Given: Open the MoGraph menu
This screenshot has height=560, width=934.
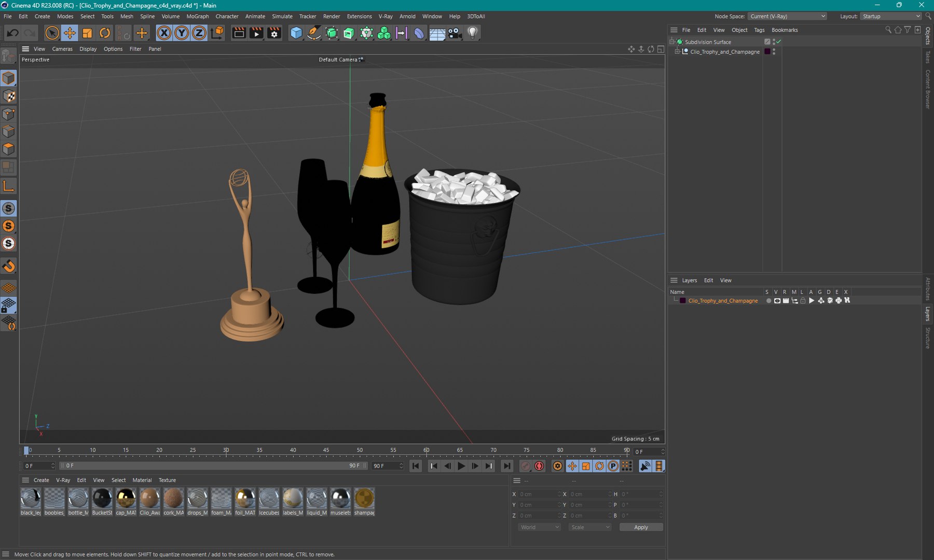Looking at the screenshot, I should click(x=198, y=16).
